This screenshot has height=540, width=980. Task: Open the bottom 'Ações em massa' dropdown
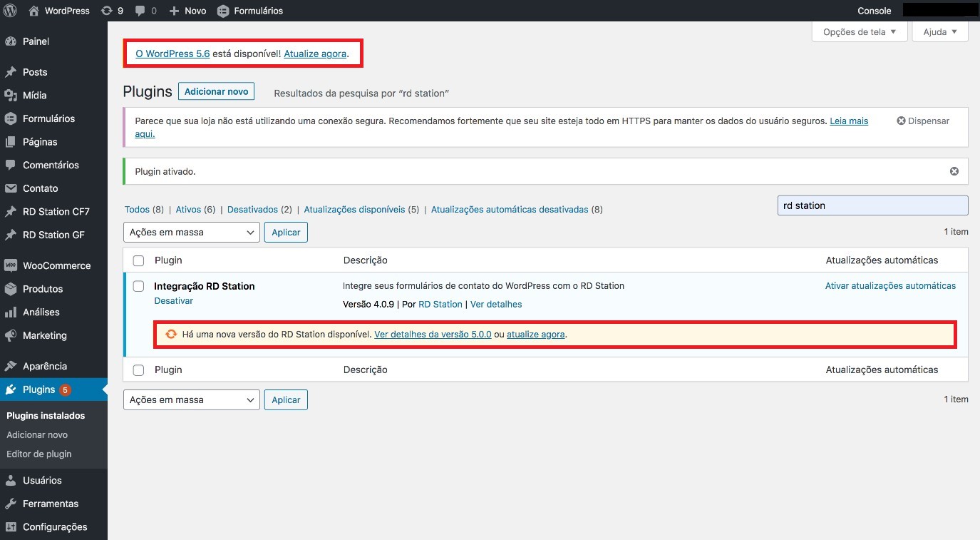pyautogui.click(x=191, y=399)
